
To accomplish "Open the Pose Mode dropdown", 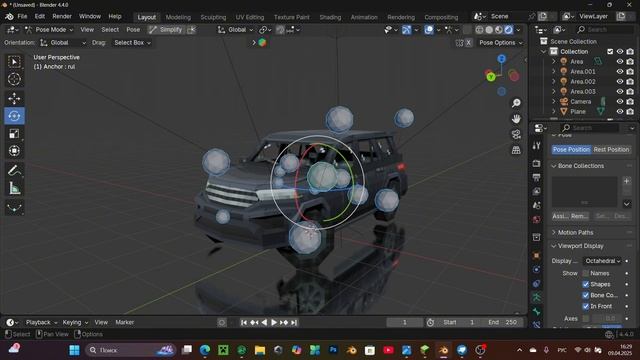I will tap(49, 30).
